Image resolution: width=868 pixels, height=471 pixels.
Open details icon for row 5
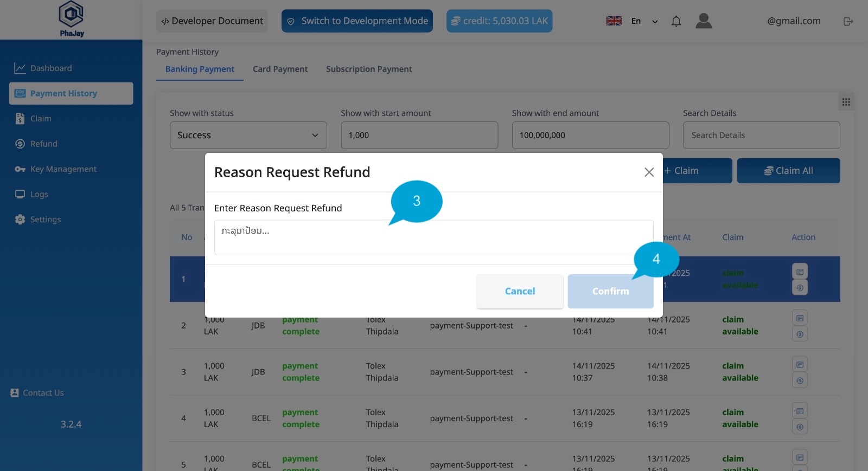point(800,457)
